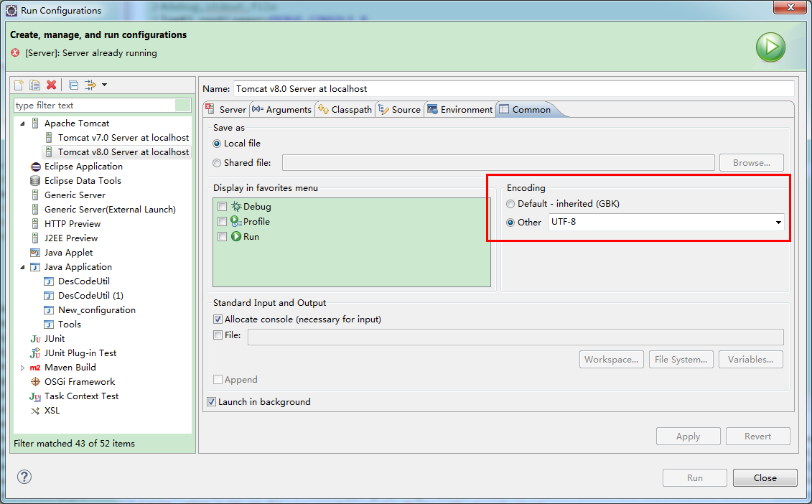Open the filter options dropdown arrow
This screenshot has width=812, height=504.
coord(105,85)
